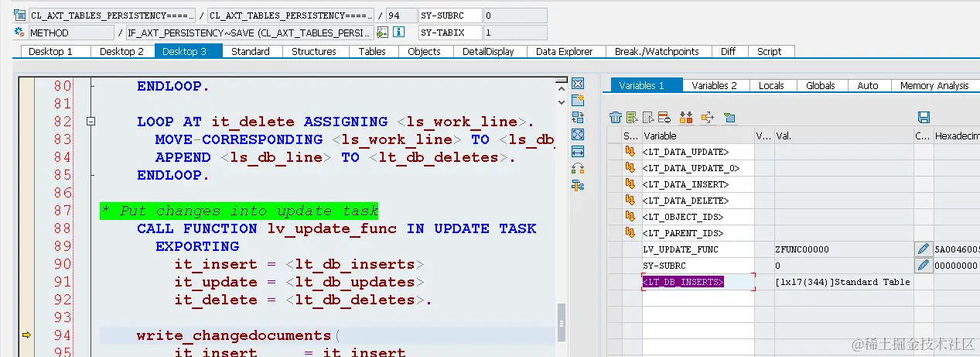
Task: Click the pencil edit icon for SY-SUBRC
Action: tap(923, 266)
